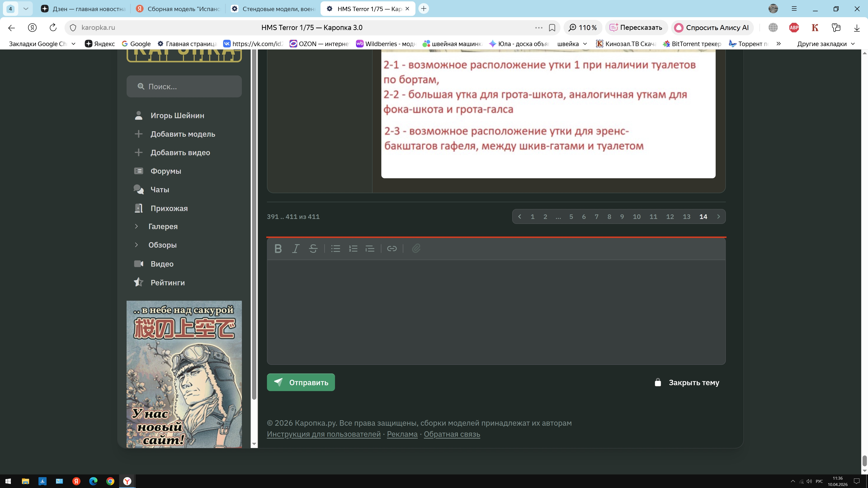Toggle bold formatting in the editor
Screen dimensions: 868x488
(x=278, y=249)
